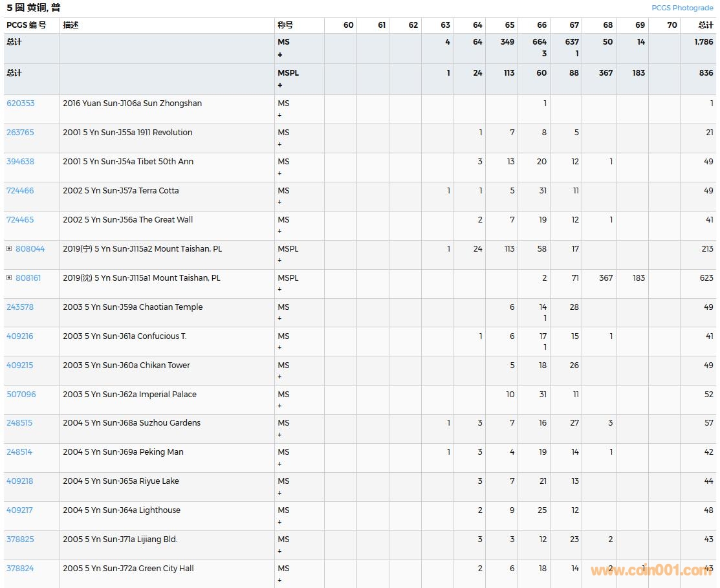Open PCGS number 808044 link
The image size is (720, 588).
(30, 249)
